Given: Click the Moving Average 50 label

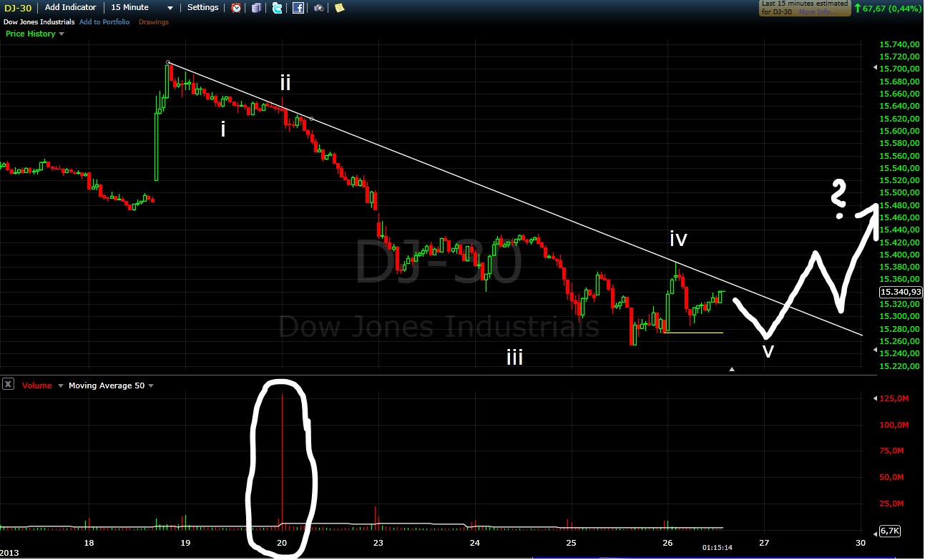Looking at the screenshot, I should click(x=107, y=385).
